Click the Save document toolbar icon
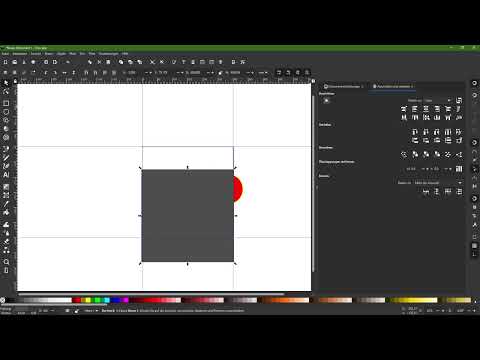480x360 pixels. click(24, 62)
